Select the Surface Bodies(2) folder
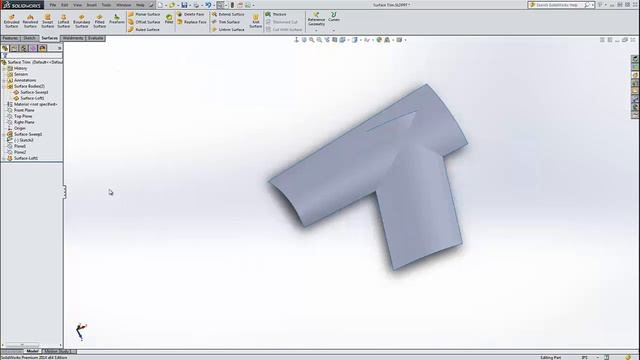 [29, 87]
